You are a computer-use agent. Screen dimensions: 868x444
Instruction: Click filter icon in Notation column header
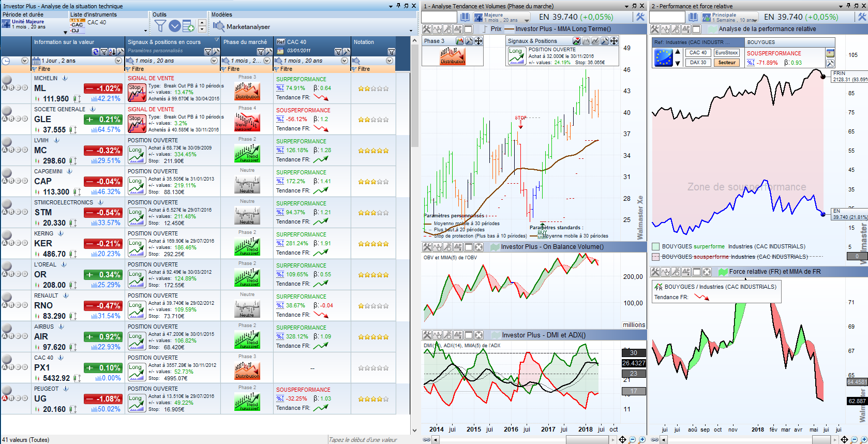coord(392,52)
